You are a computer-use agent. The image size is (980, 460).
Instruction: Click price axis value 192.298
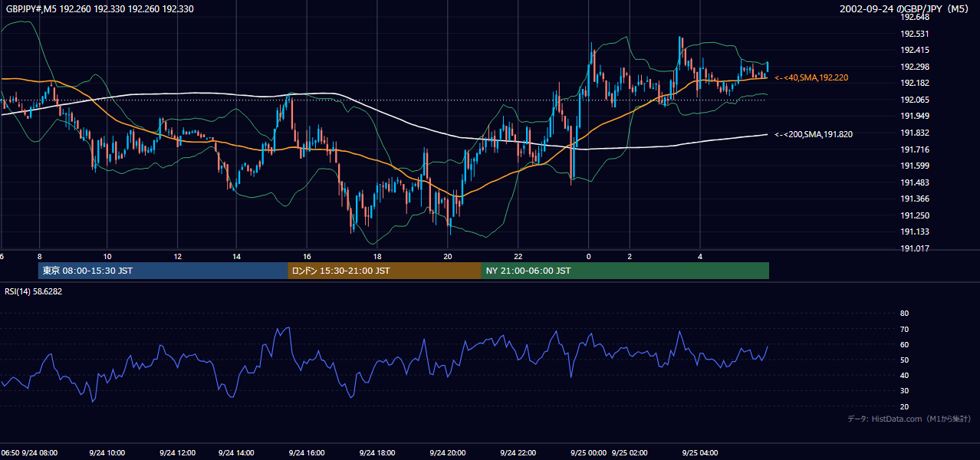pyautogui.click(x=914, y=67)
